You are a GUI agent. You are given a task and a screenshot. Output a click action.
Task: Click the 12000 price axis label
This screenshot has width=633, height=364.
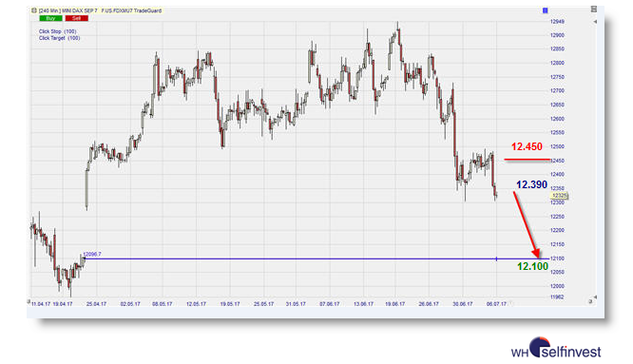tap(557, 286)
